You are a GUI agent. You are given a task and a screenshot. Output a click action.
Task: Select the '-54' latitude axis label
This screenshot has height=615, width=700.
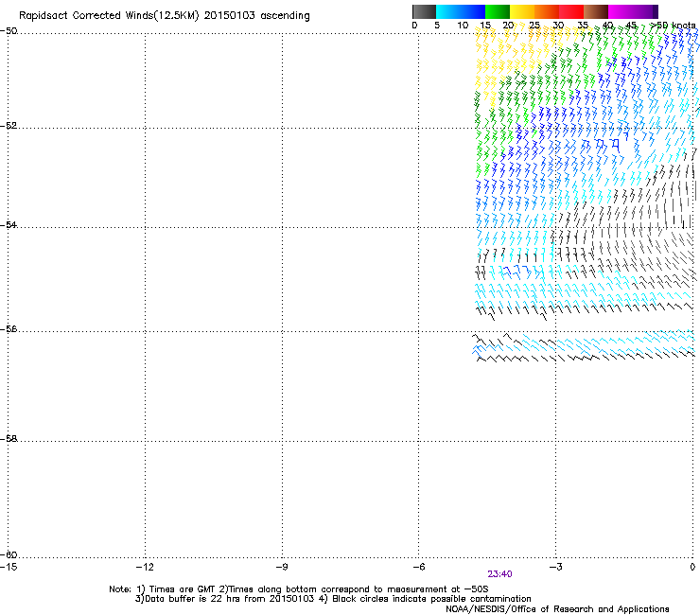click(9, 224)
